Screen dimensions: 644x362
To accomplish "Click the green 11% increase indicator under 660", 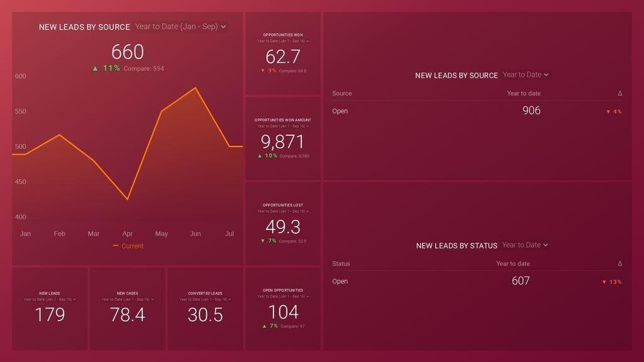I will pos(106,68).
